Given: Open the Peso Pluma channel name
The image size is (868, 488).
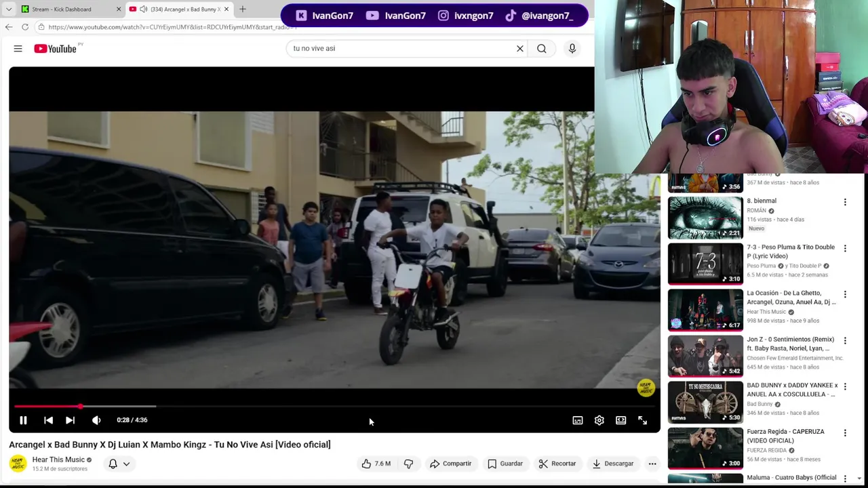Looking at the screenshot, I should (x=762, y=266).
